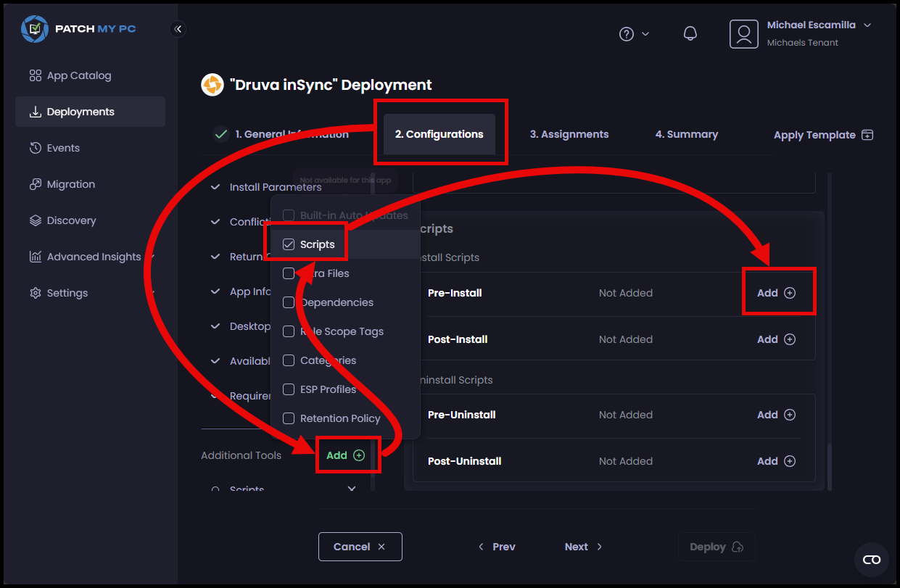Select the 2. Configurations tab
Image resolution: width=900 pixels, height=588 pixels.
pos(439,134)
